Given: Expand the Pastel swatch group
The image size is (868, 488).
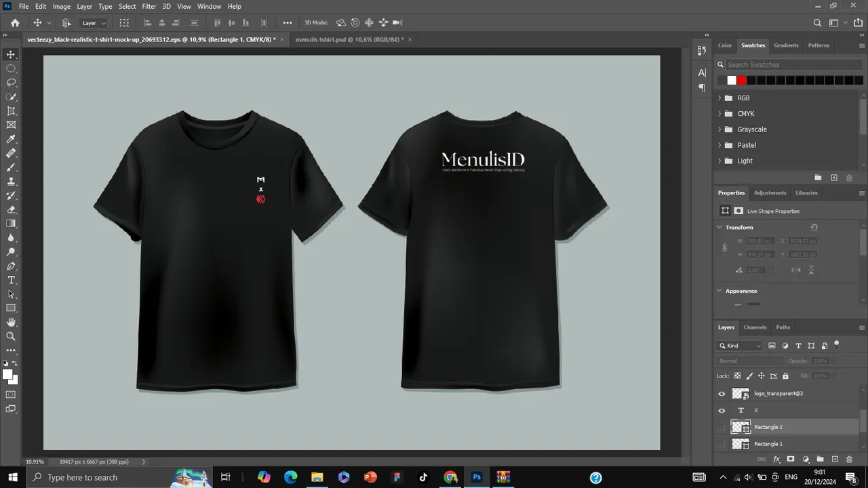Looking at the screenshot, I should (719, 145).
